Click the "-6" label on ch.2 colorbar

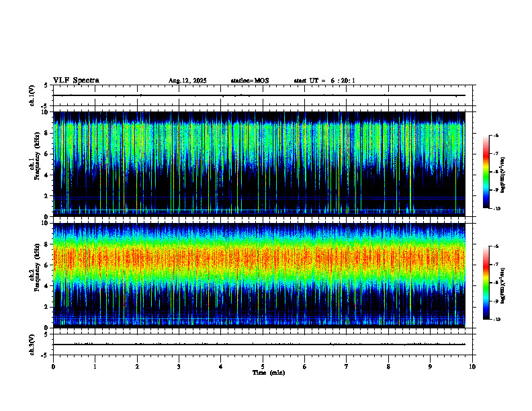click(496, 246)
